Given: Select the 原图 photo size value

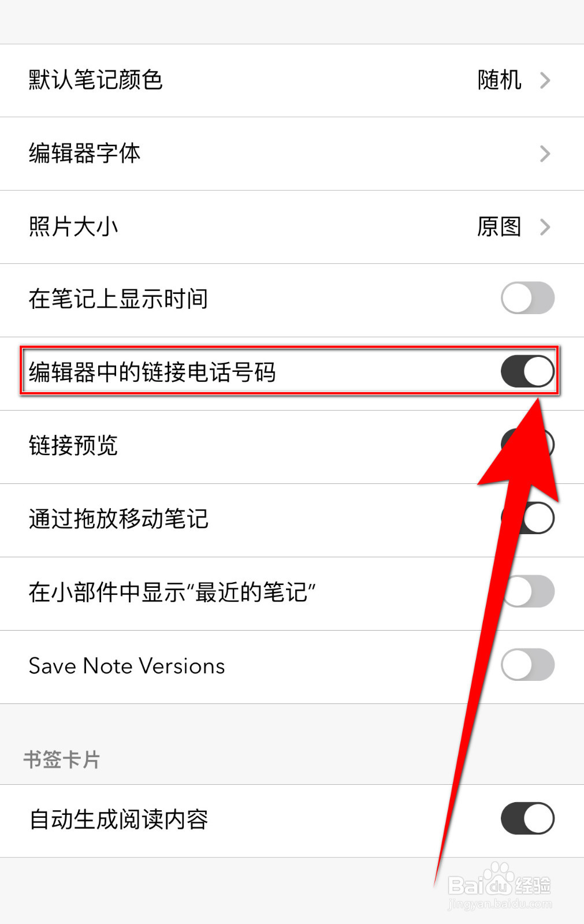Looking at the screenshot, I should coord(500,227).
